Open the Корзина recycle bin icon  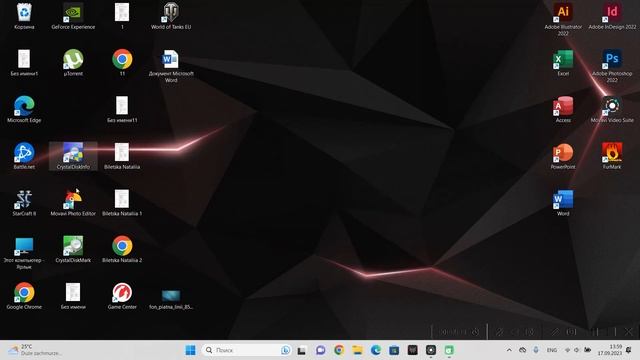coord(24,16)
